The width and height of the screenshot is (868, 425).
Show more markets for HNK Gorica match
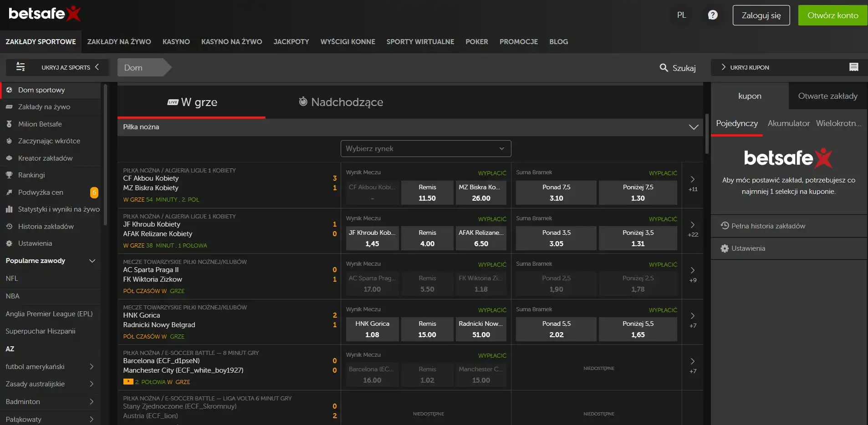coord(693,320)
